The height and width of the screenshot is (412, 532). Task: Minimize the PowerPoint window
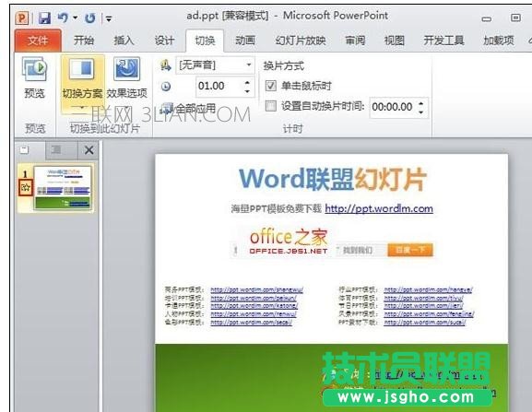(487, 18)
